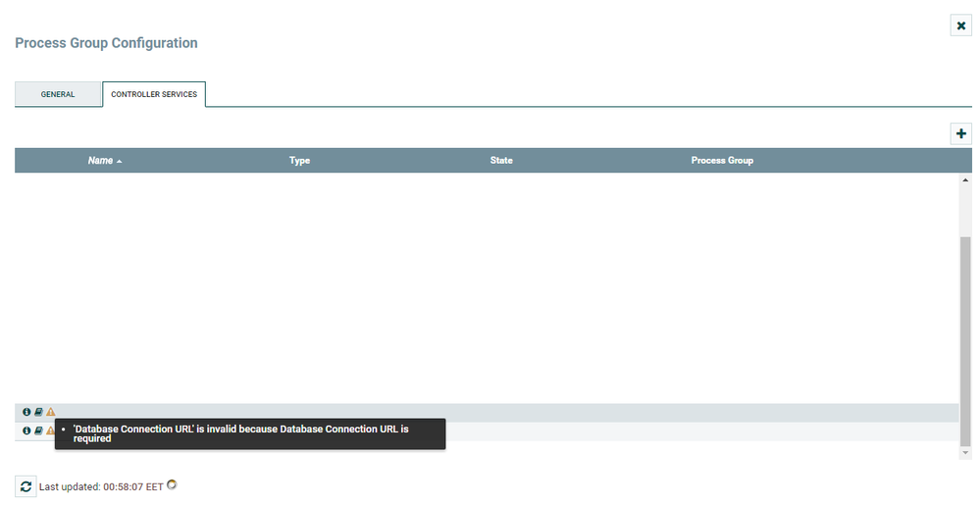Screen dimensions: 980x506
Task: Sort table by Type column
Action: tap(299, 161)
